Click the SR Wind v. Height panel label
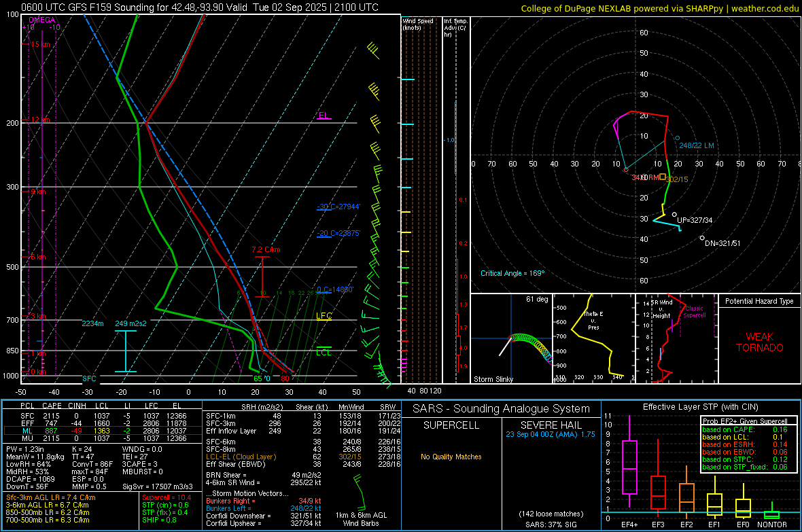The width and height of the screenshot is (802, 532). coord(661,309)
